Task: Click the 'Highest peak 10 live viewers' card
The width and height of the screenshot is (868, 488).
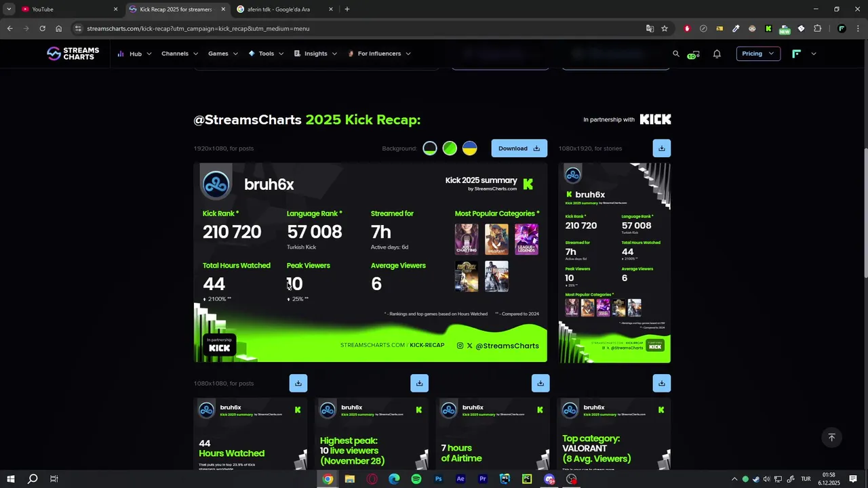Action: click(x=372, y=434)
